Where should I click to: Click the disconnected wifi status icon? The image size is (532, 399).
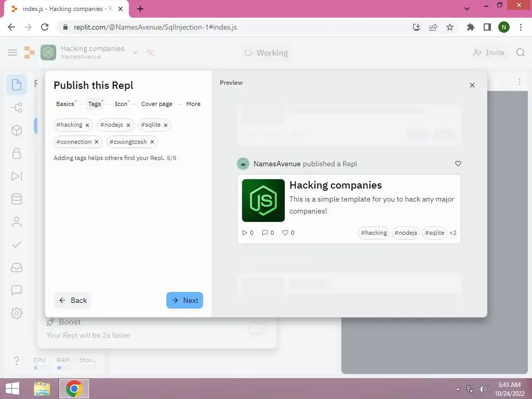click(x=150, y=52)
